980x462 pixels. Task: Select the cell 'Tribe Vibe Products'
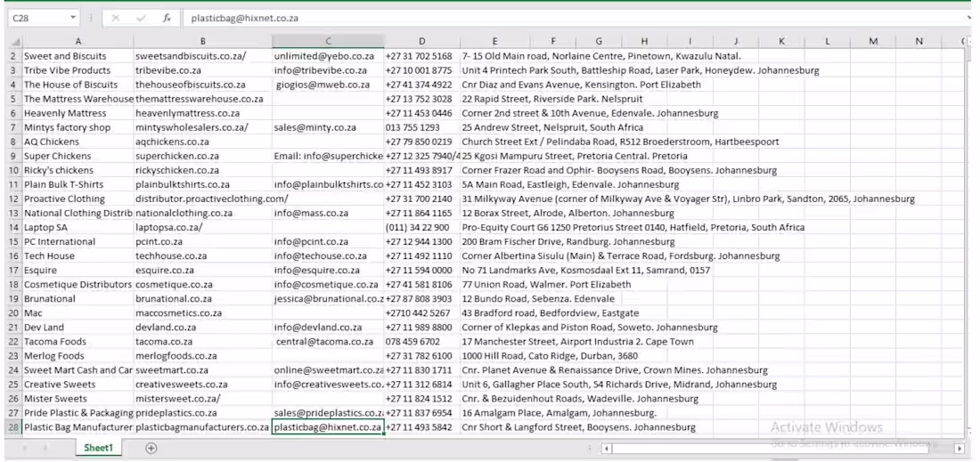point(78,70)
